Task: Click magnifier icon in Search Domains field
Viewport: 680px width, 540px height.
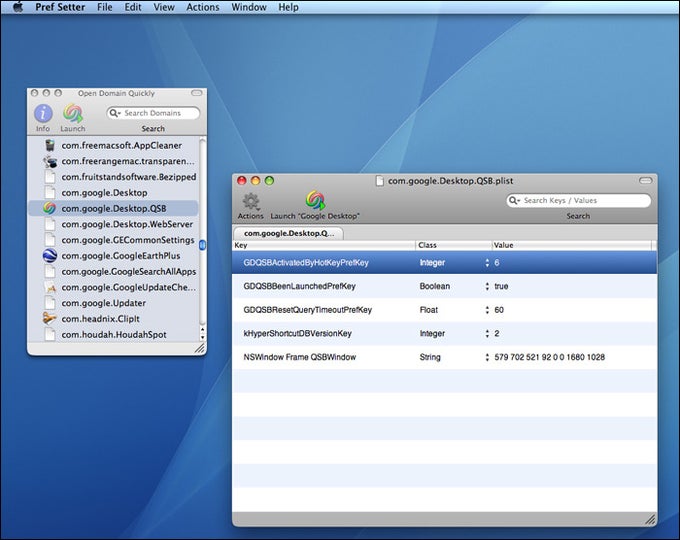Action: [114, 113]
